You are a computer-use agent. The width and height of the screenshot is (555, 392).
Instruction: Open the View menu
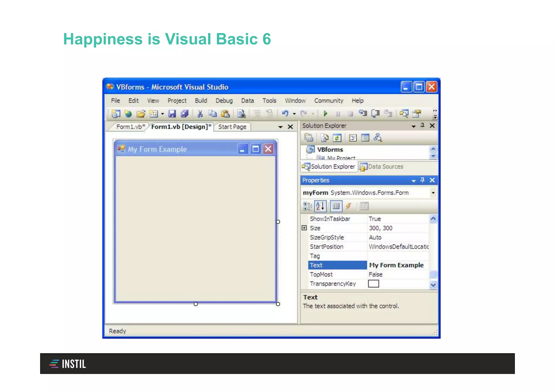click(153, 101)
